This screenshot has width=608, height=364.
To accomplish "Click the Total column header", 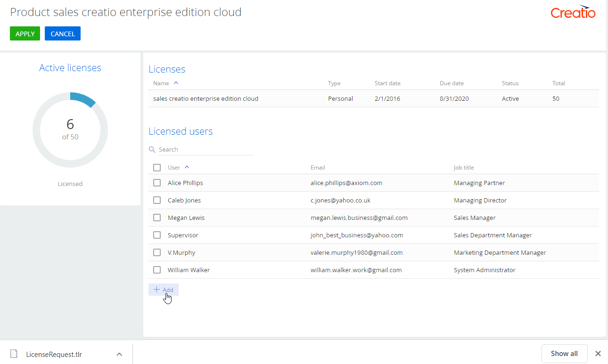I will (x=559, y=83).
